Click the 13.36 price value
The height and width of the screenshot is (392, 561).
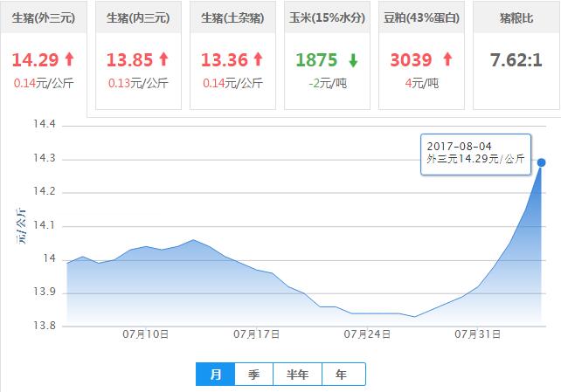pyautogui.click(x=224, y=59)
